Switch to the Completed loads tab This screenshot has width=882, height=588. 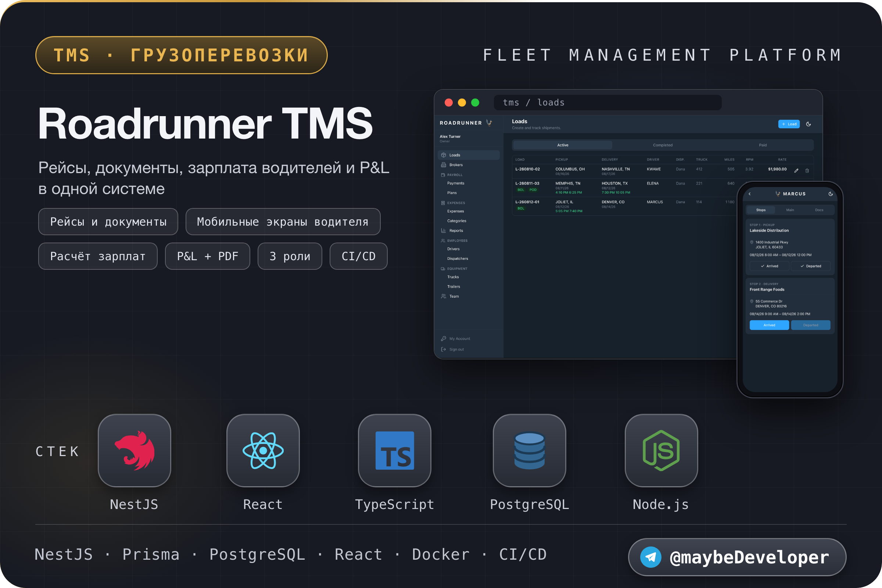pos(663,145)
